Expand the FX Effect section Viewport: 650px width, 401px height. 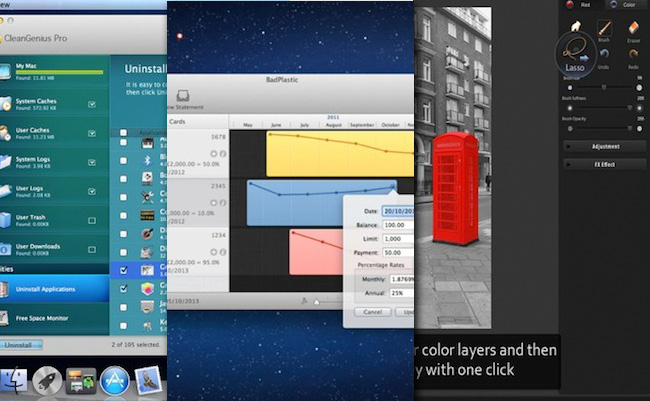coord(604,163)
